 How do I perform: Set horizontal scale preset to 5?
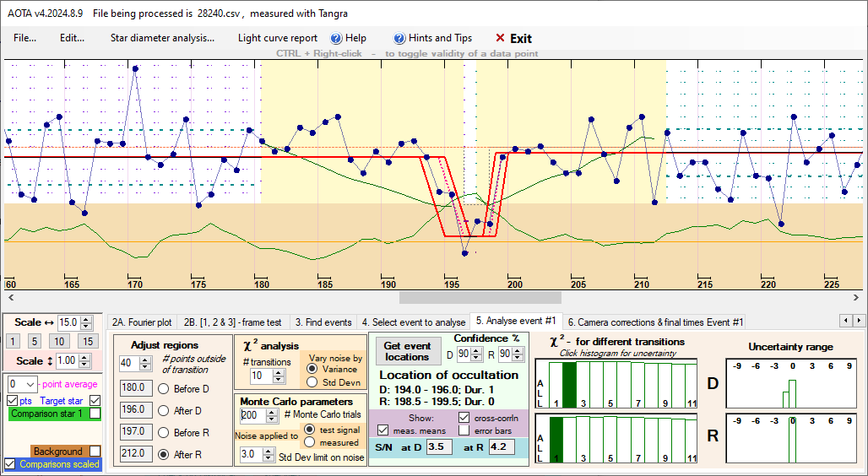(x=35, y=341)
